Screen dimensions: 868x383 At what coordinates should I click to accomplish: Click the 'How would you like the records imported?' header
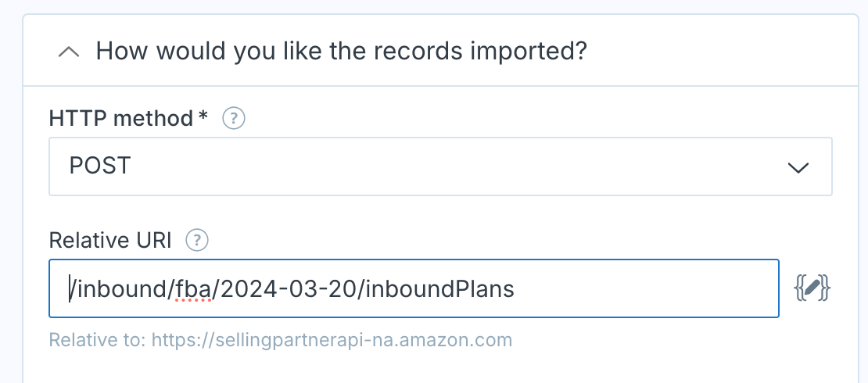(x=341, y=52)
